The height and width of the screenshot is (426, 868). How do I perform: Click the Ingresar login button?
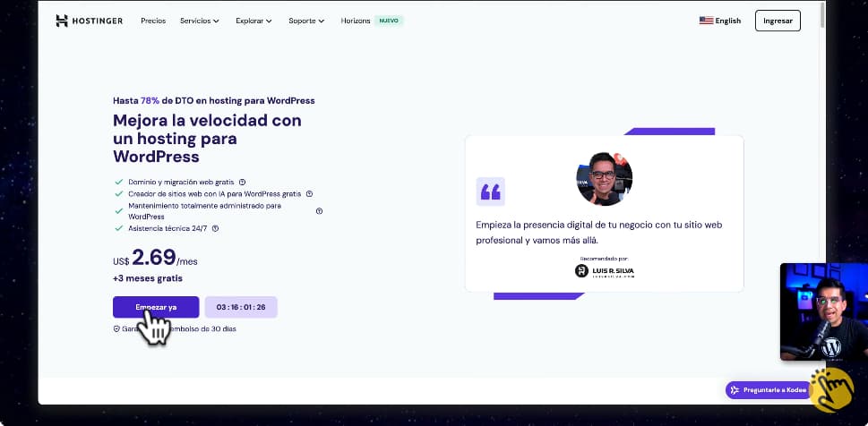(778, 21)
